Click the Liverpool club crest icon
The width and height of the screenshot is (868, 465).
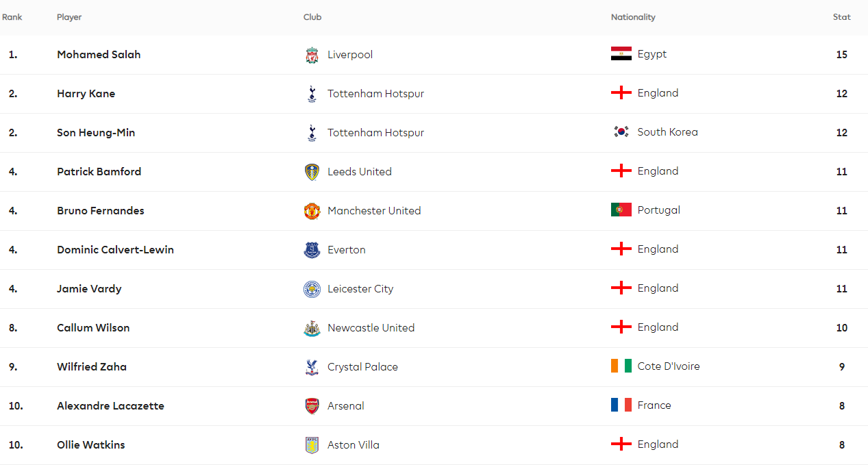pyautogui.click(x=312, y=55)
